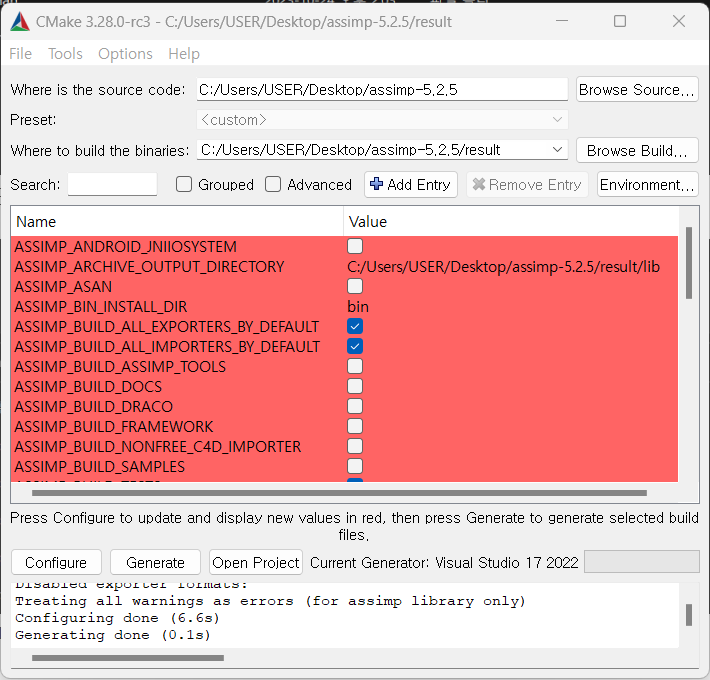Click Browse Build button

(637, 150)
